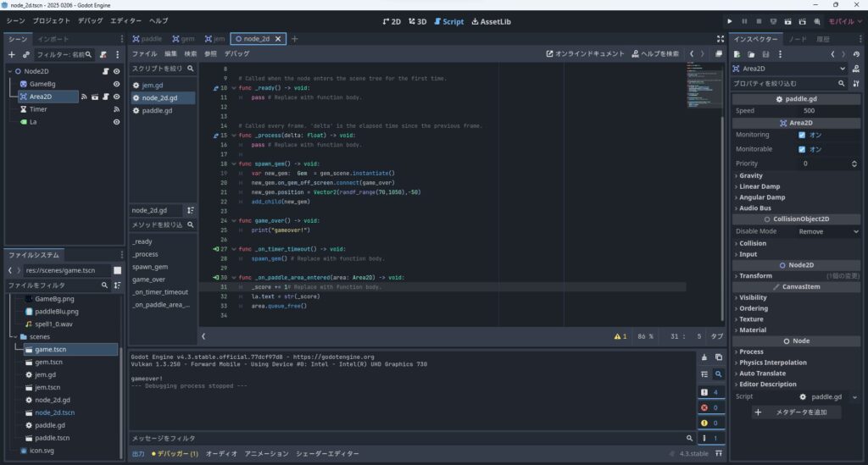868x465 pixels.
Task: Open the シェーダーエディター panel
Action: click(x=327, y=453)
